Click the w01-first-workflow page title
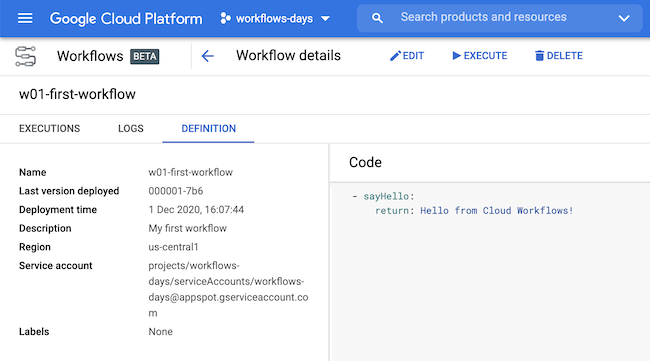 [x=77, y=94]
